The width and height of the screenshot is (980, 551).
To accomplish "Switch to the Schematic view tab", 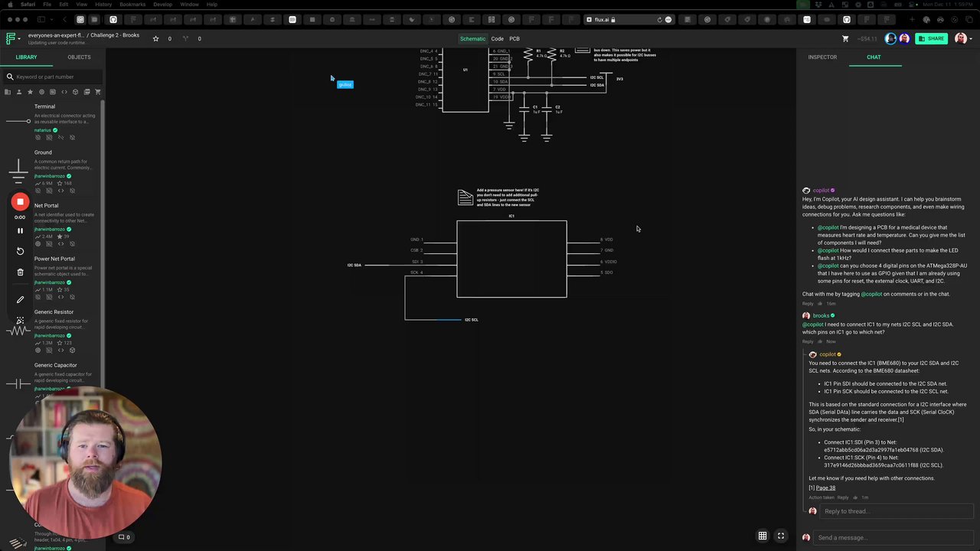I will (472, 38).
